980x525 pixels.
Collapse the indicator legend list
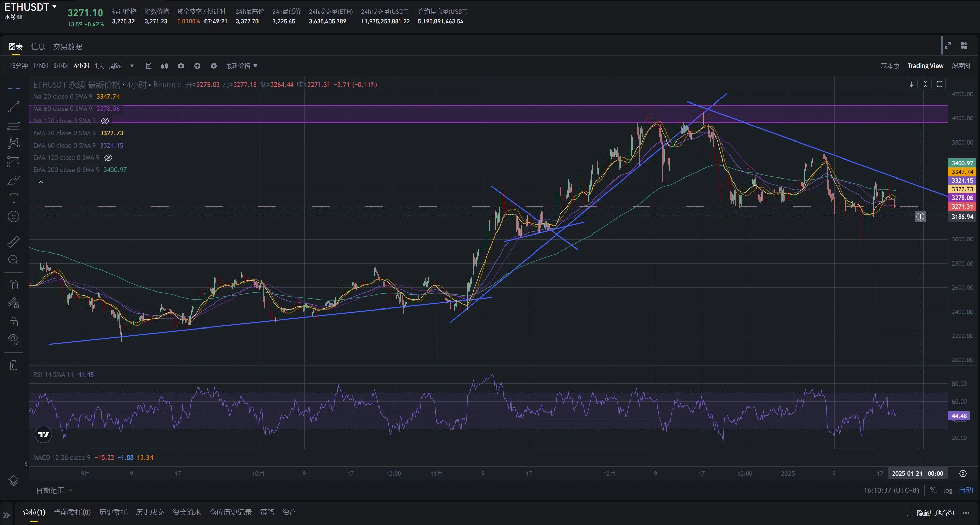(x=41, y=182)
